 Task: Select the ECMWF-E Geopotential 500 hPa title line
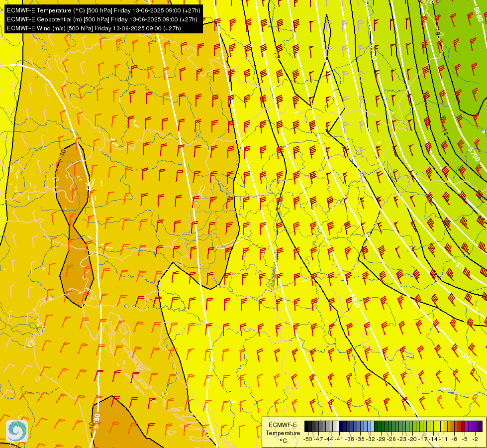pyautogui.click(x=102, y=19)
